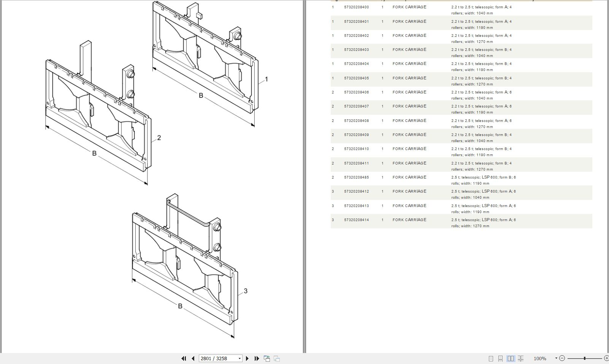The image size is (609, 364).
Task: Select part number 57320208401
Action: click(356, 22)
